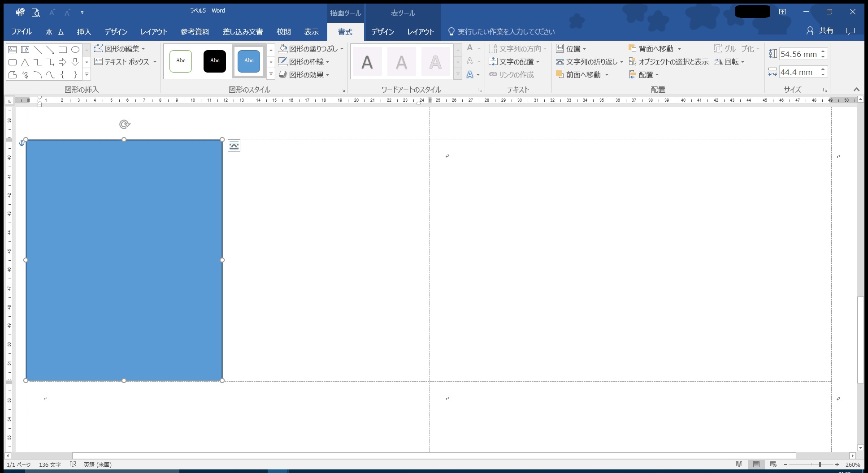
Task: Open layout options icon beside shape
Action: (x=234, y=146)
